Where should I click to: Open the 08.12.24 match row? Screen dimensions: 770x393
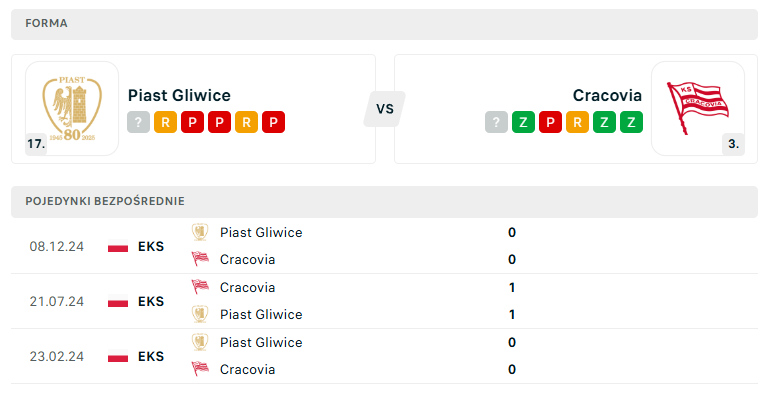pos(385,246)
